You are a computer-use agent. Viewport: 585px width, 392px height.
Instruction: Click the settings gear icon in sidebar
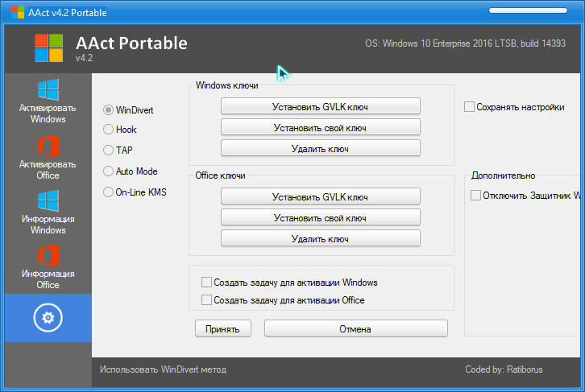tap(48, 318)
